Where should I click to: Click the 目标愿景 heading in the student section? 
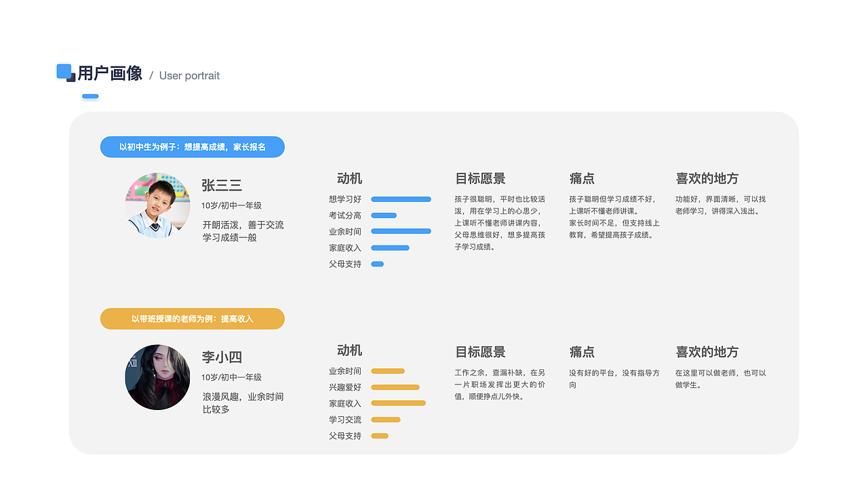(480, 179)
